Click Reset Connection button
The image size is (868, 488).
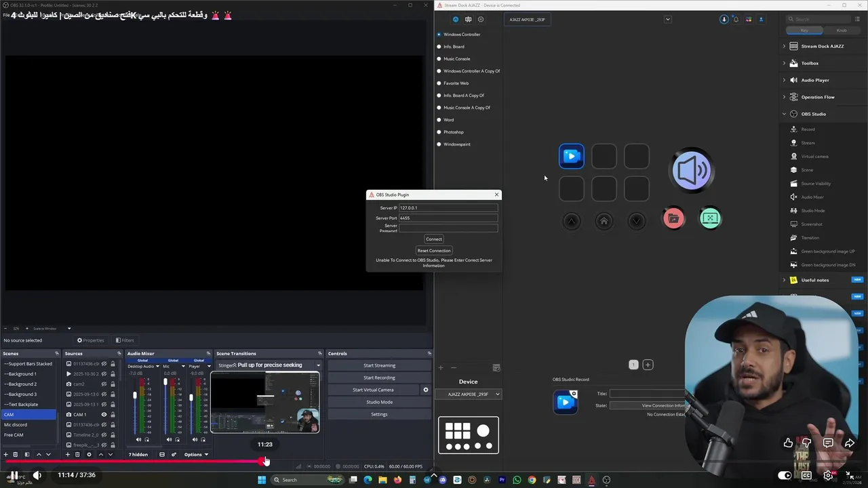(434, 251)
